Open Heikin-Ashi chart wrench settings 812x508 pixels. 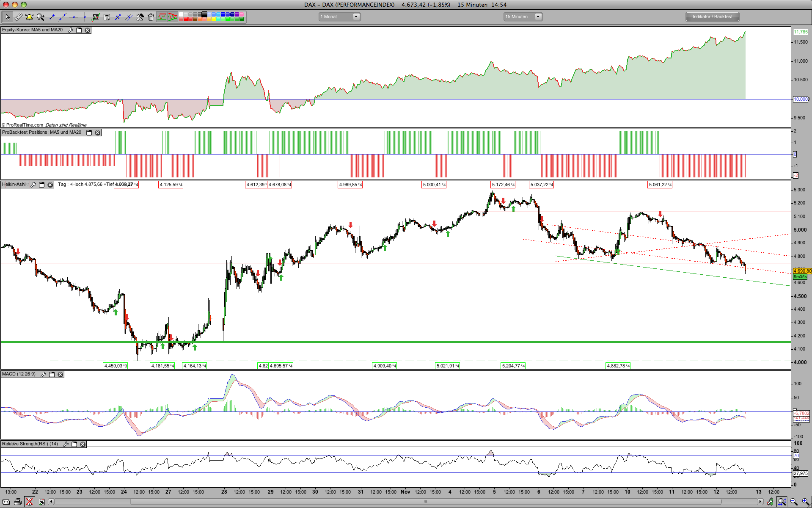[33, 185]
